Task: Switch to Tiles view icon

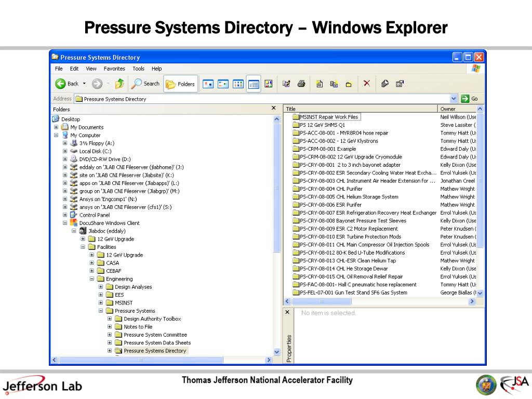Action: pyautogui.click(x=223, y=84)
